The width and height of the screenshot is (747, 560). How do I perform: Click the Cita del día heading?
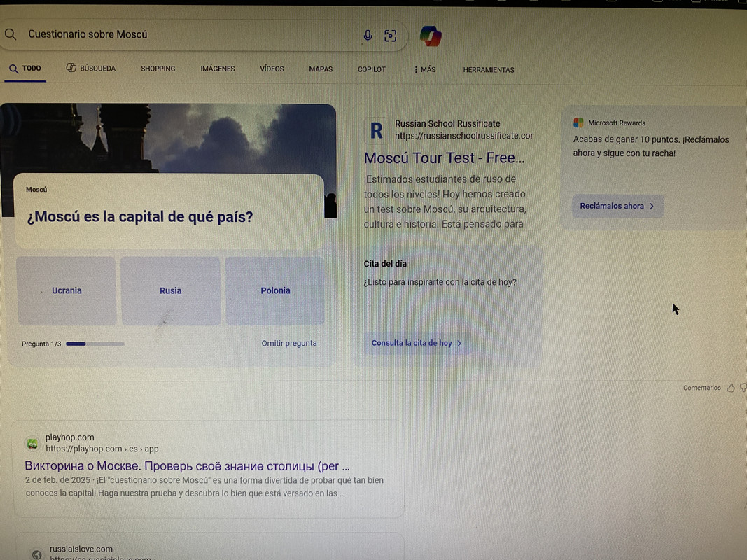[x=385, y=263]
